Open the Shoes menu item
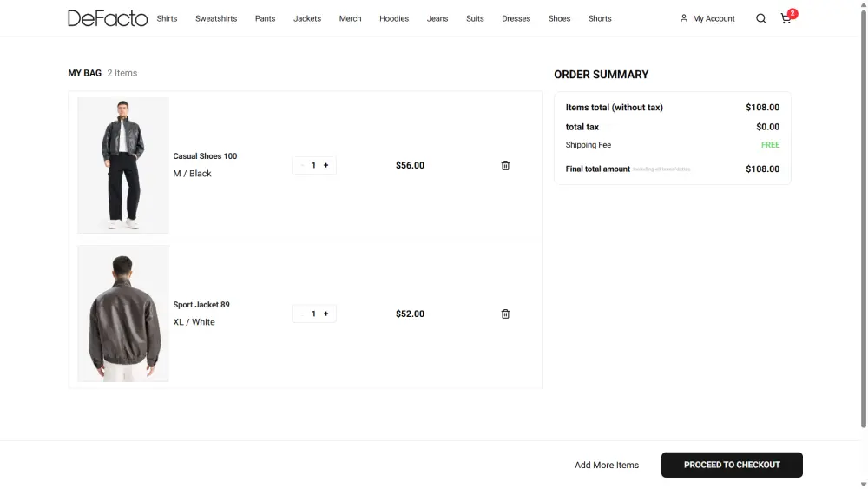The image size is (868, 489). [x=559, y=18]
